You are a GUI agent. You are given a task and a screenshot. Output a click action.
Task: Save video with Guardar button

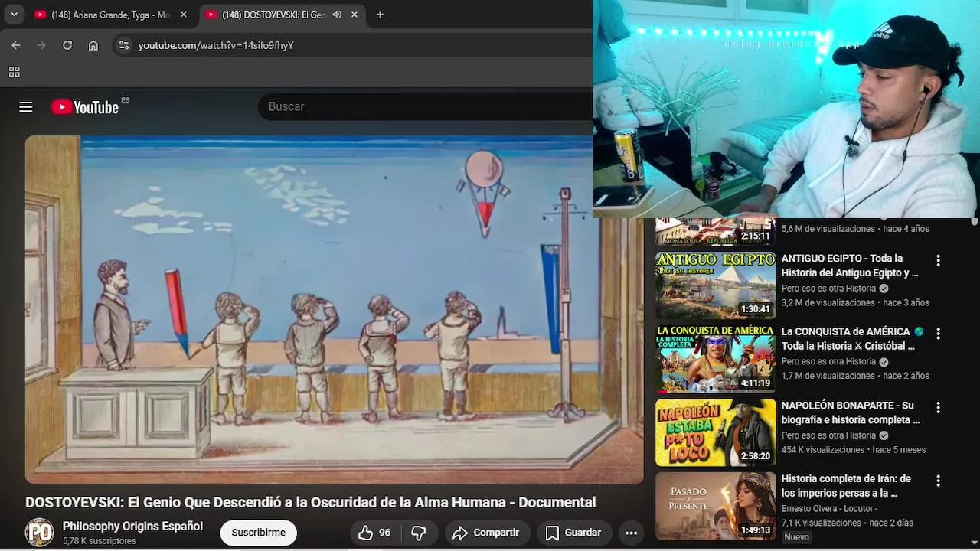tap(573, 533)
